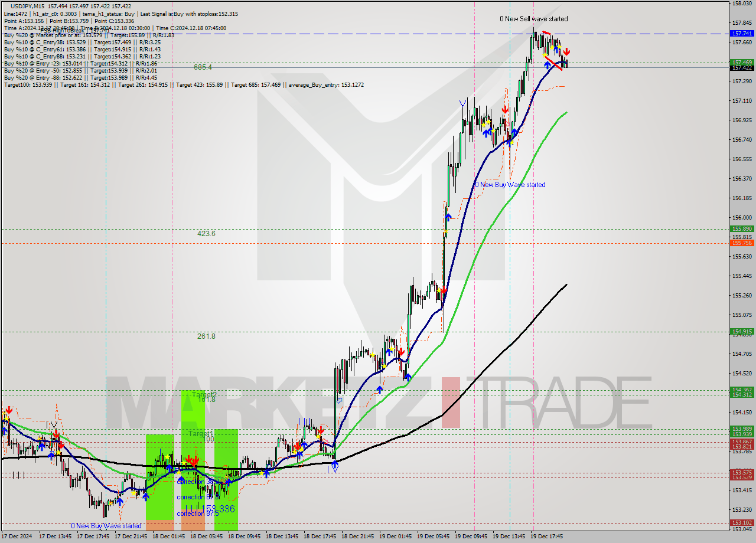Viewport: 756px width, 543px height.
Task: Click the '18 Dec 05:45' time axis label
Action: pyautogui.click(x=207, y=537)
